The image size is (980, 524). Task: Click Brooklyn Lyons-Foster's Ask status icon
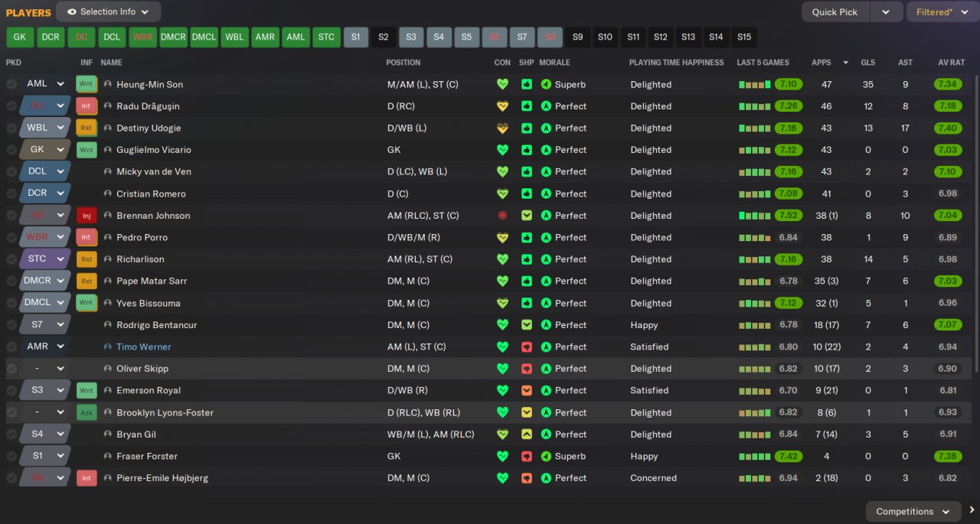87,412
